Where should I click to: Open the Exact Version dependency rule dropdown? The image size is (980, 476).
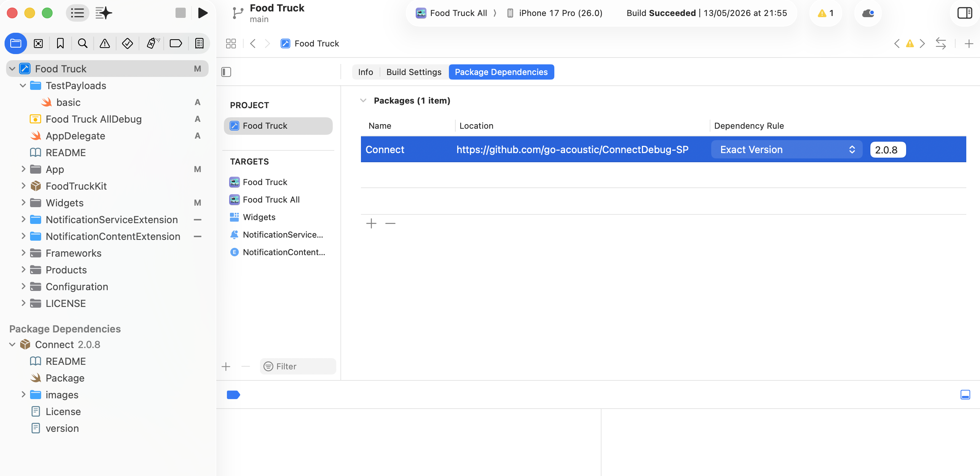787,150
